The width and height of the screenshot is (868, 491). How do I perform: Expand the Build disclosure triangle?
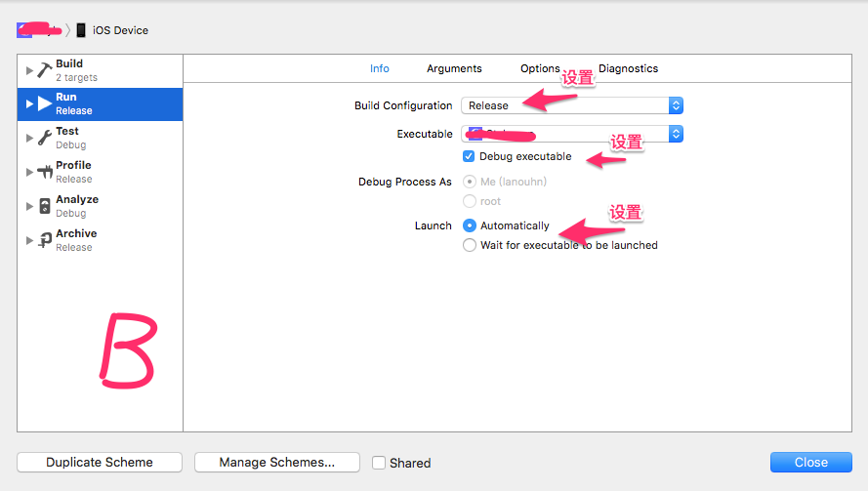tap(29, 70)
